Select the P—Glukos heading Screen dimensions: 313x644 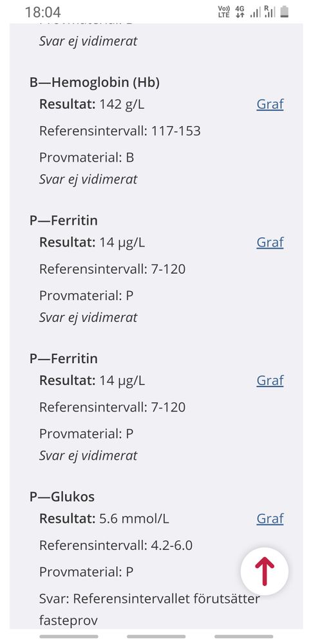(62, 497)
